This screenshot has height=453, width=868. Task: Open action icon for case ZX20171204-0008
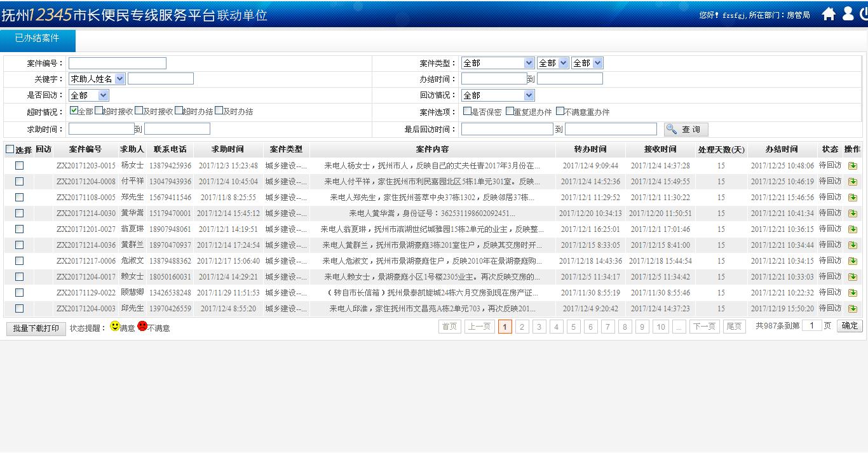tap(852, 182)
